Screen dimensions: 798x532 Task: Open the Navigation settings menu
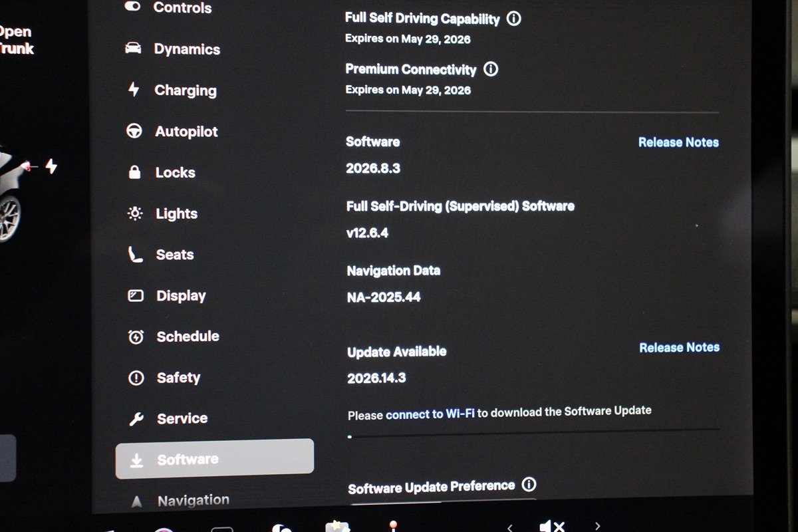tap(180, 500)
